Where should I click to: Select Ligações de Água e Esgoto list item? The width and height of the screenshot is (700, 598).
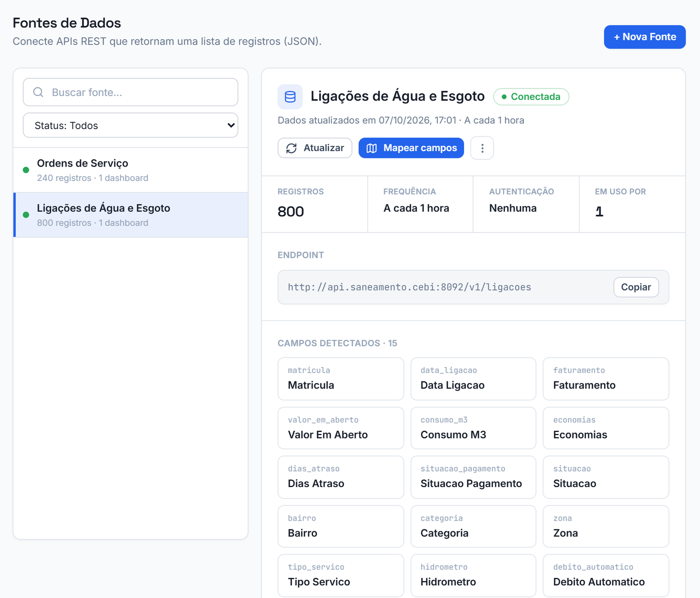[130, 215]
